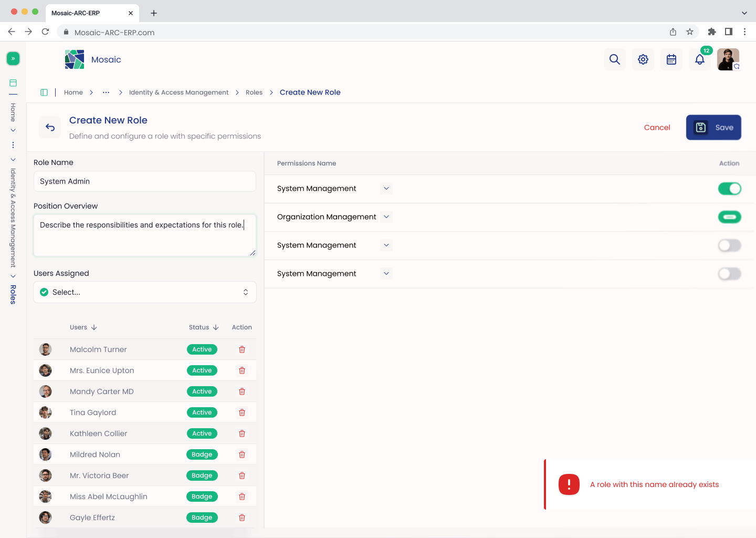Navigate to Roles breadcrumb
Screen dimensions: 756x538
(254, 92)
